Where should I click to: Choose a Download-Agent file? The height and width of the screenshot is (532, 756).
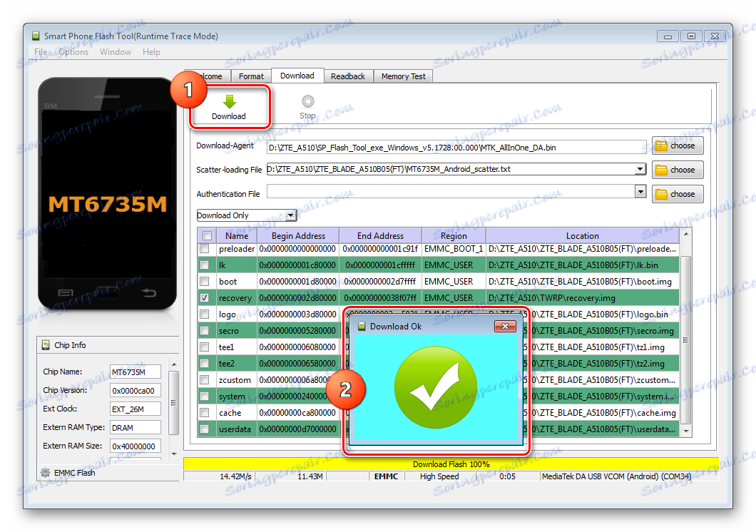pyautogui.click(x=678, y=145)
